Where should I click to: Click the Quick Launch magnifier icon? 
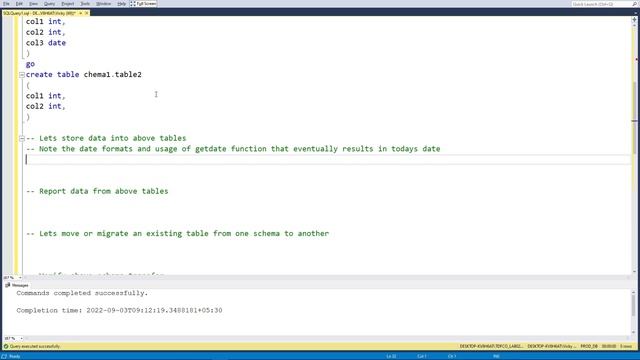tap(635, 4)
